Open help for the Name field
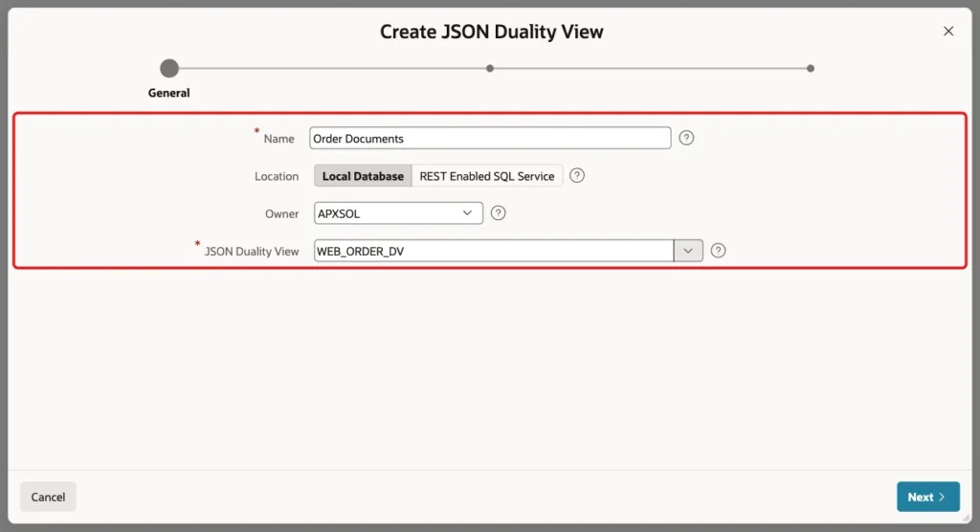This screenshot has width=980, height=532. pyautogui.click(x=686, y=138)
